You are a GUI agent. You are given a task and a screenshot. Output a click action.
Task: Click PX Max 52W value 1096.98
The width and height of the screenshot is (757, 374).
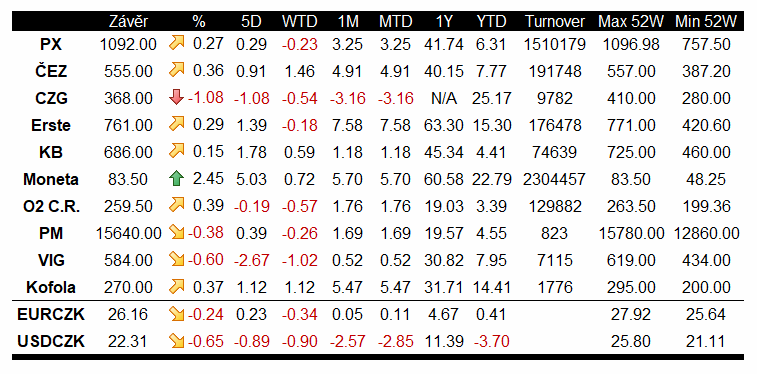click(631, 45)
